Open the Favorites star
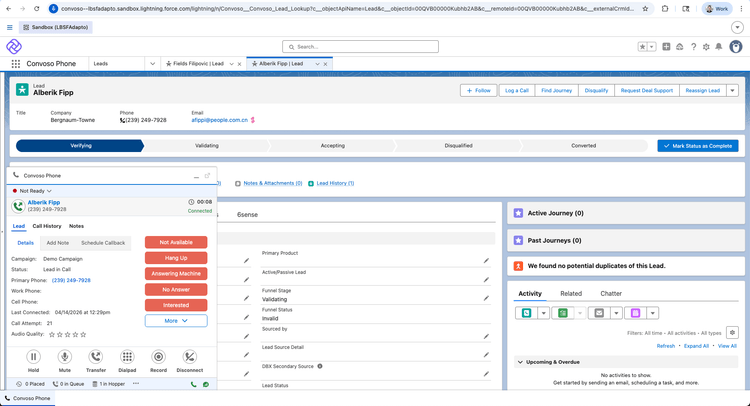The image size is (750, 406). (x=642, y=46)
